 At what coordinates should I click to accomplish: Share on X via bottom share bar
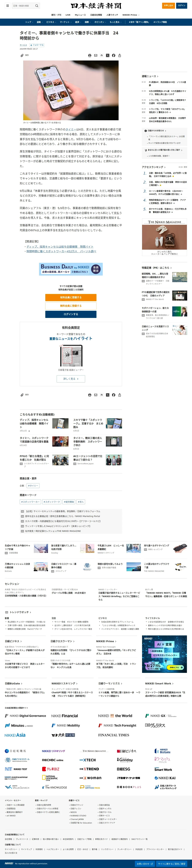click(108, 395)
